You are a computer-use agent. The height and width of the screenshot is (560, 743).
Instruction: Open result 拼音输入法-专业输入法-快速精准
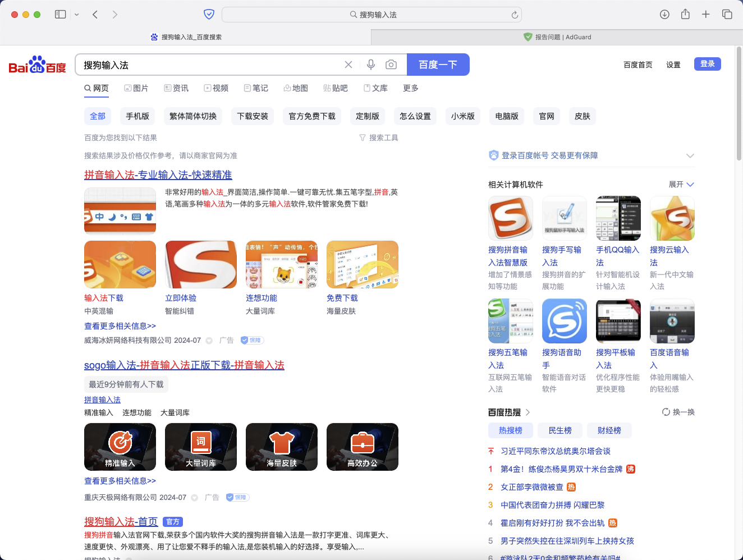click(158, 175)
